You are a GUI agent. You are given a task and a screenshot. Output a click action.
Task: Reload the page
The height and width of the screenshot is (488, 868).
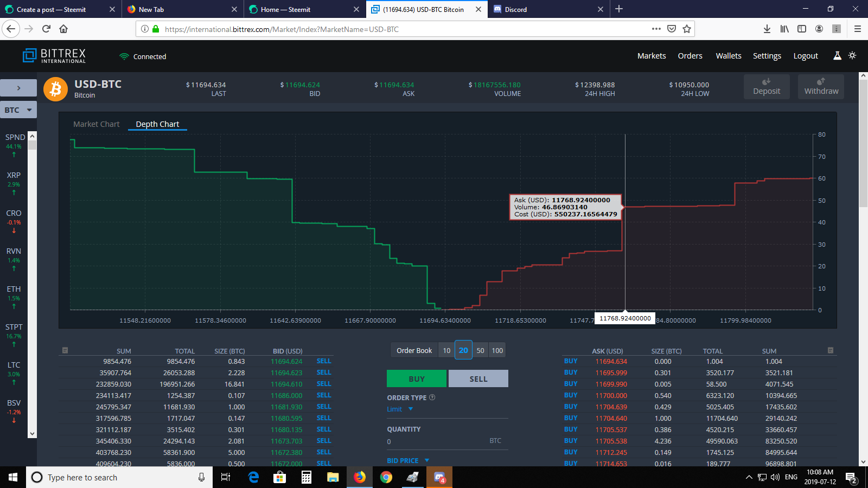coord(46,29)
